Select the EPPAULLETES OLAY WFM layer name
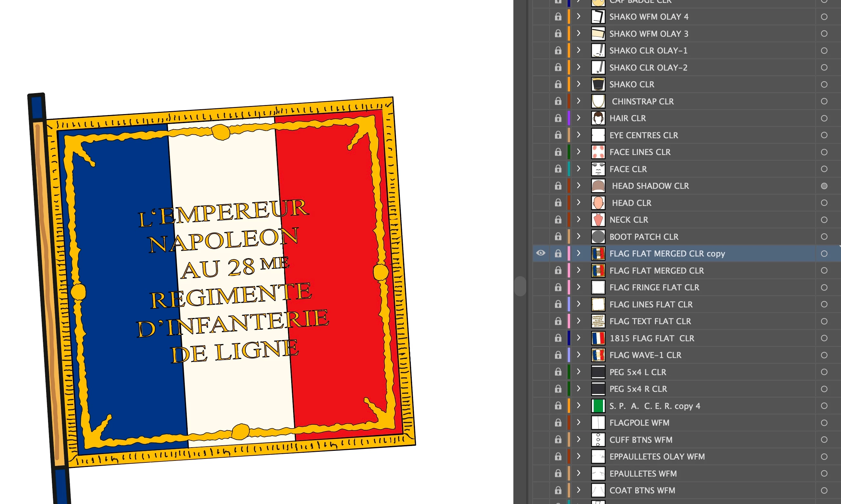Image resolution: width=841 pixels, height=504 pixels. pyautogui.click(x=657, y=457)
